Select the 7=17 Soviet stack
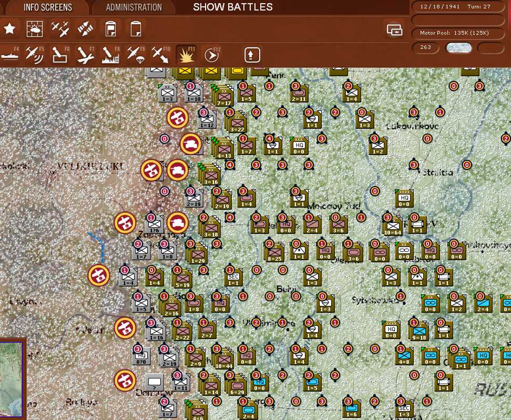 pos(223,96)
